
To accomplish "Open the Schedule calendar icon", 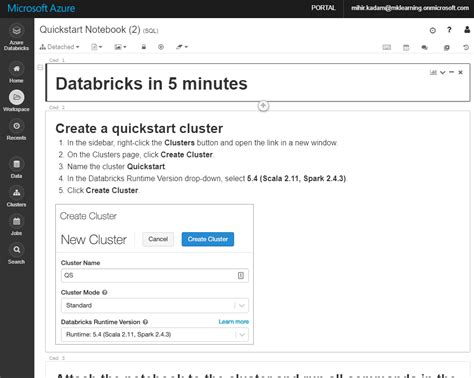I will 406,47.
